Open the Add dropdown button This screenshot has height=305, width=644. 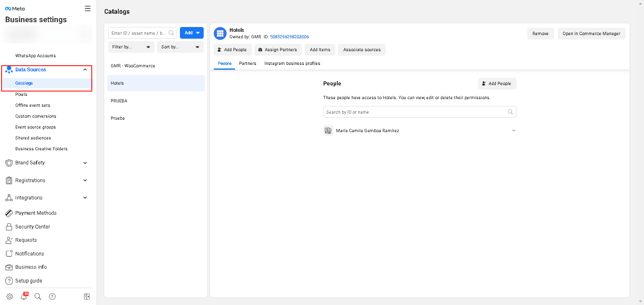pyautogui.click(x=192, y=33)
